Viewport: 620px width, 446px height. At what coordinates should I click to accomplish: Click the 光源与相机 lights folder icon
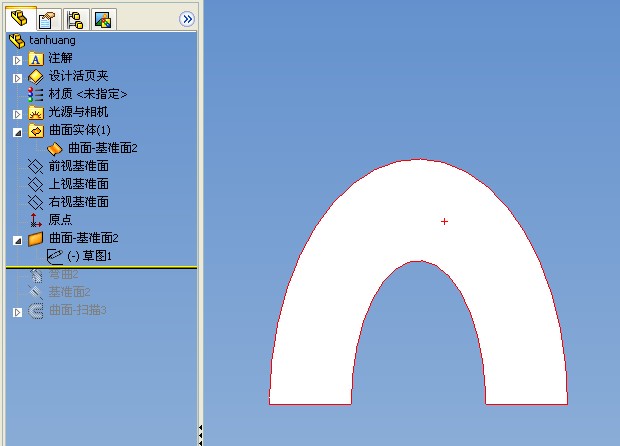36,113
